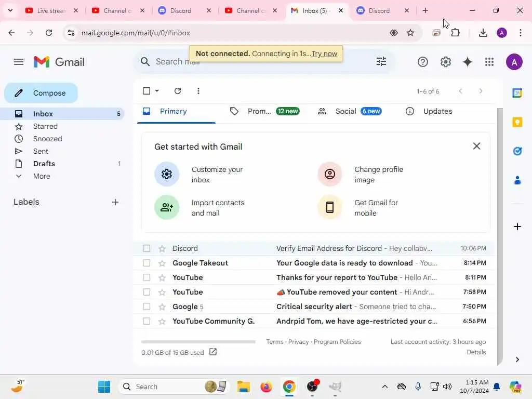Open Google Calendar in side panel
Image resolution: width=532 pixels, height=399 pixels.
[517, 92]
